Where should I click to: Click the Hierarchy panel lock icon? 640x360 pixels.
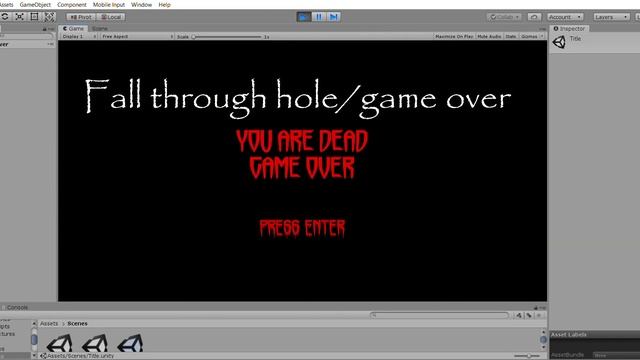(44, 29)
